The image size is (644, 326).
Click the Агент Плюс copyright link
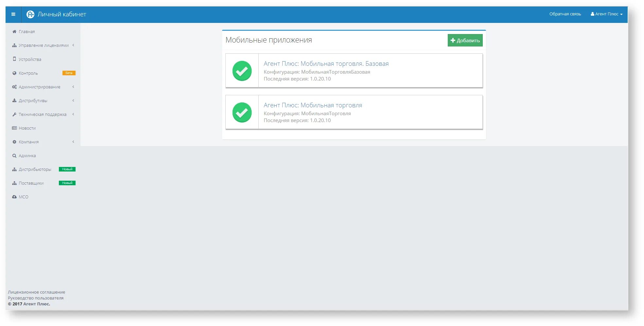point(36,304)
